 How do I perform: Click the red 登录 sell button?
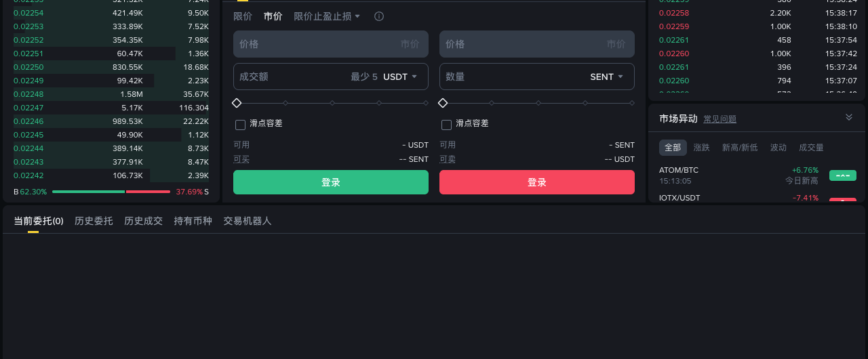pyautogui.click(x=537, y=182)
